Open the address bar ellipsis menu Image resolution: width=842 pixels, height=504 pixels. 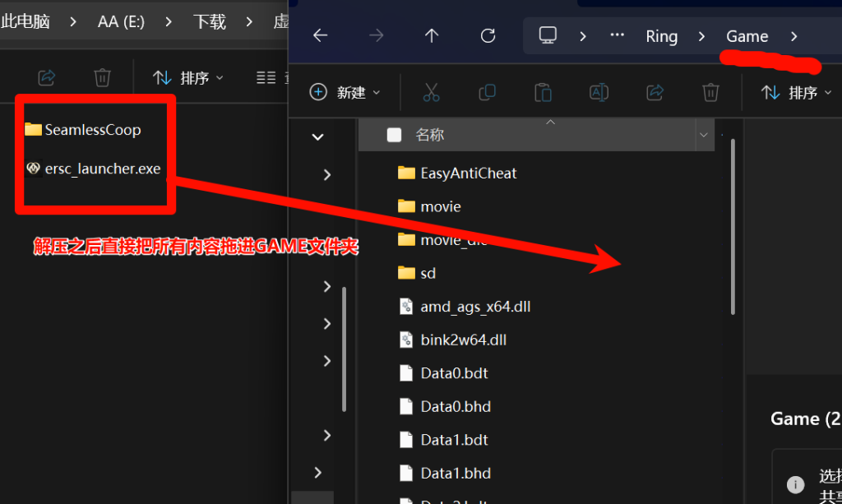[617, 35]
